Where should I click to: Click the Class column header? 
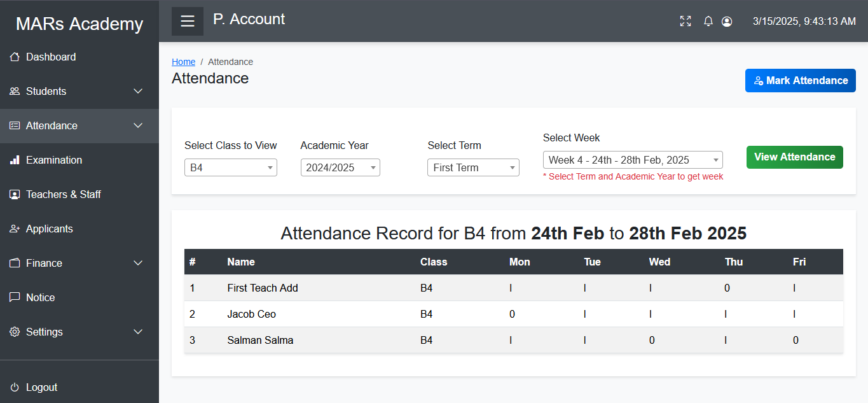434,262
